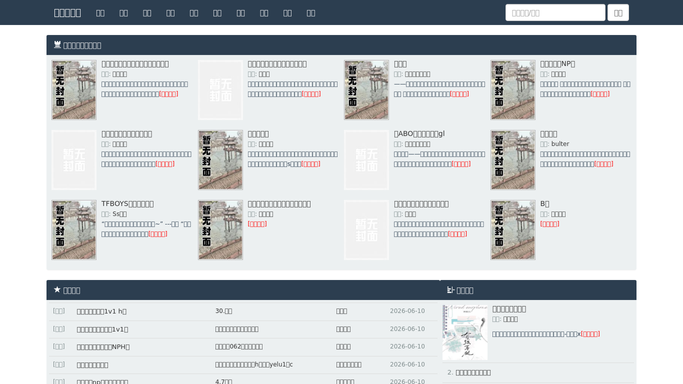The image size is (683, 384).
Task: Click the cover thumbnail of the TFBOYS novel
Action: [x=74, y=230]
